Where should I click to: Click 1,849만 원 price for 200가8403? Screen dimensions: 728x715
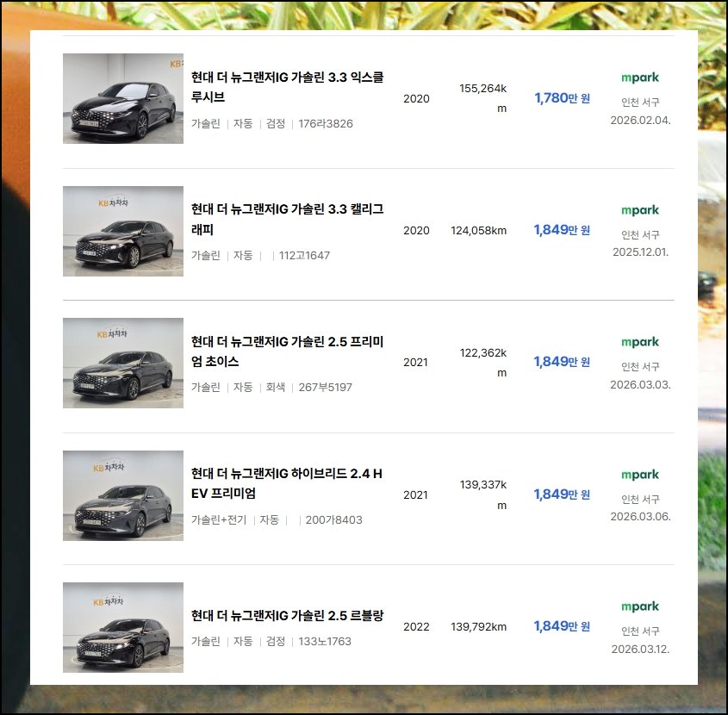click(x=563, y=494)
